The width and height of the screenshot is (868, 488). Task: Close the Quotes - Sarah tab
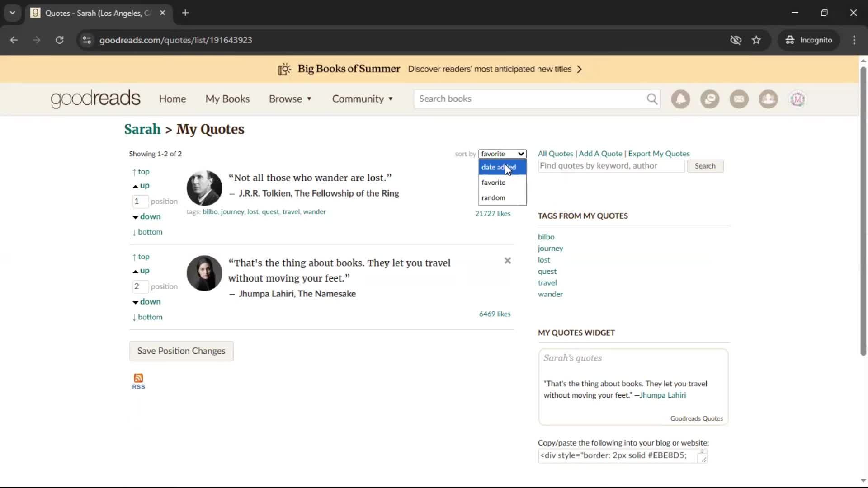click(163, 13)
